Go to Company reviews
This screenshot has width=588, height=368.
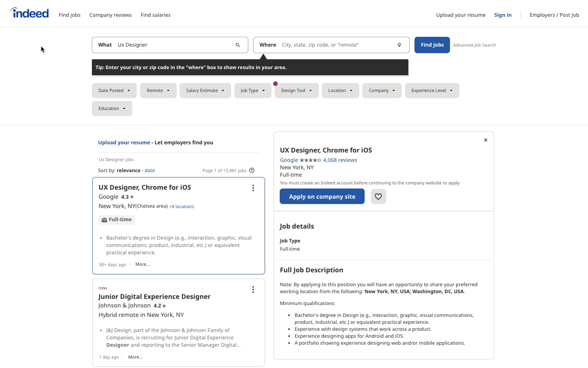pyautogui.click(x=110, y=15)
